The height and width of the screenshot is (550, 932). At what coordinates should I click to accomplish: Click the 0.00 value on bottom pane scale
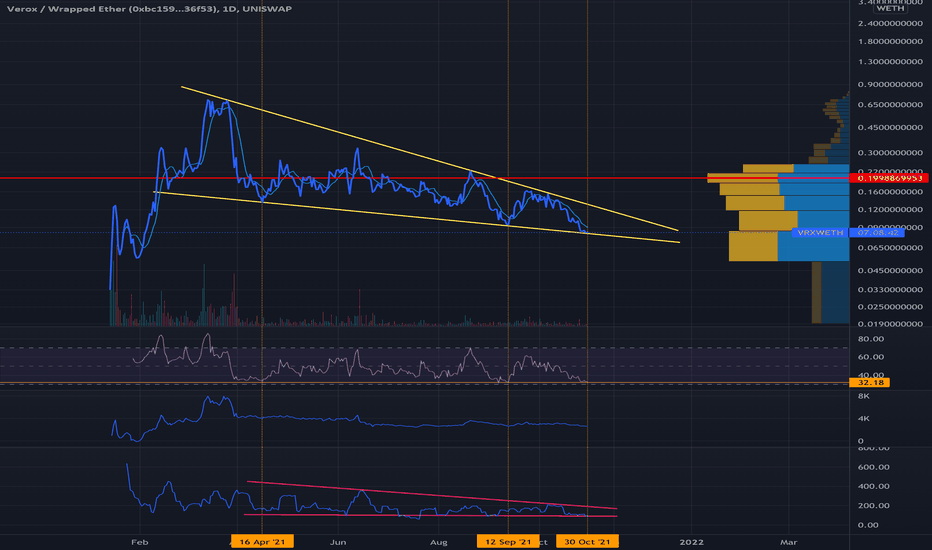(868, 524)
